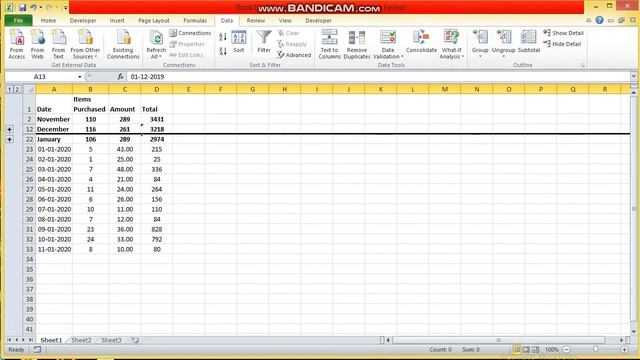This screenshot has width=640, height=360.
Task: Click Hide Detail in Outline
Action: tap(562, 44)
